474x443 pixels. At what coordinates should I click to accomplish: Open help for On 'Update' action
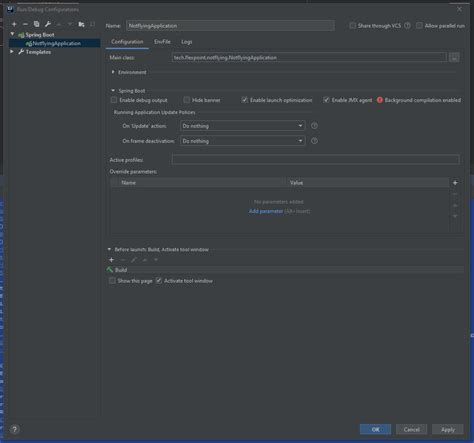coord(314,126)
